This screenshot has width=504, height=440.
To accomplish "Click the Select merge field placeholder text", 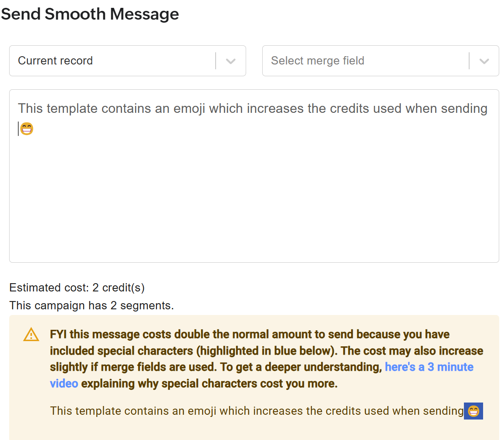I will pos(318,61).
